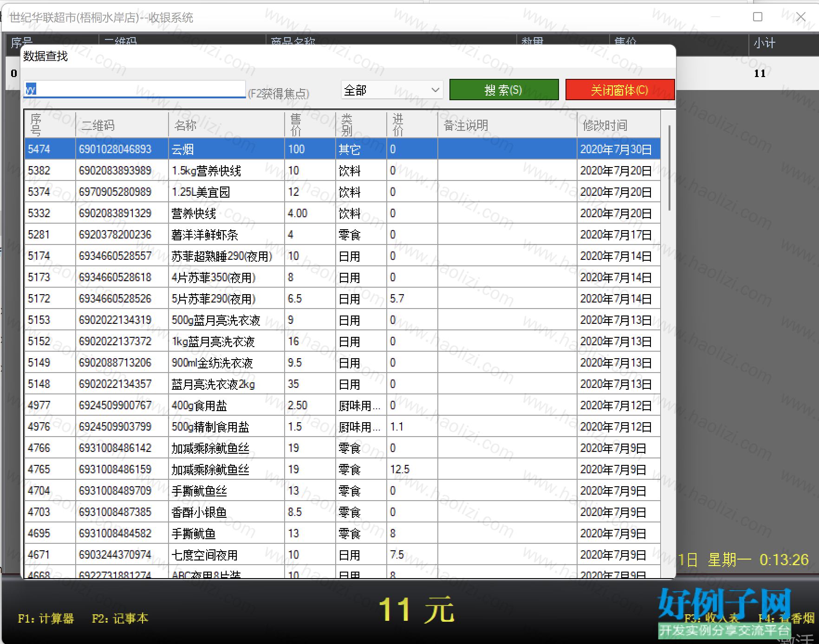Click the 修改时间 column header
Viewport: 819px width, 644px height.
pyautogui.click(x=618, y=125)
